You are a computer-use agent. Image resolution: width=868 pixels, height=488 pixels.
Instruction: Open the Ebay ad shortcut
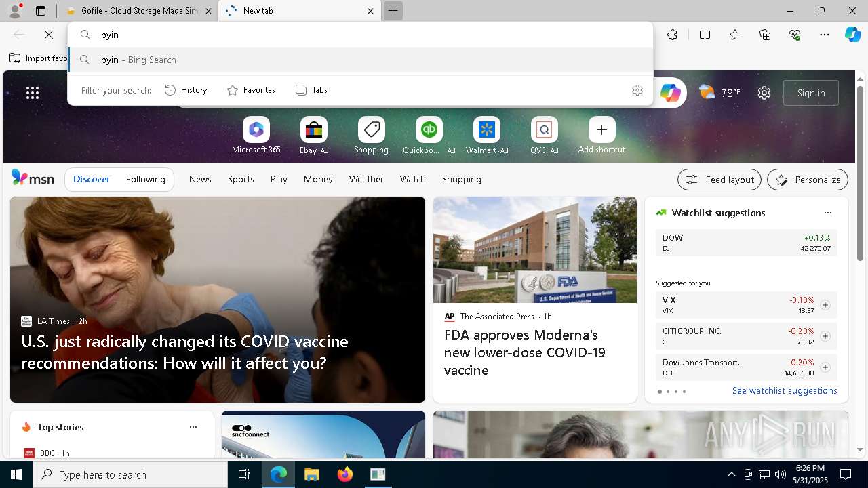coord(314,136)
